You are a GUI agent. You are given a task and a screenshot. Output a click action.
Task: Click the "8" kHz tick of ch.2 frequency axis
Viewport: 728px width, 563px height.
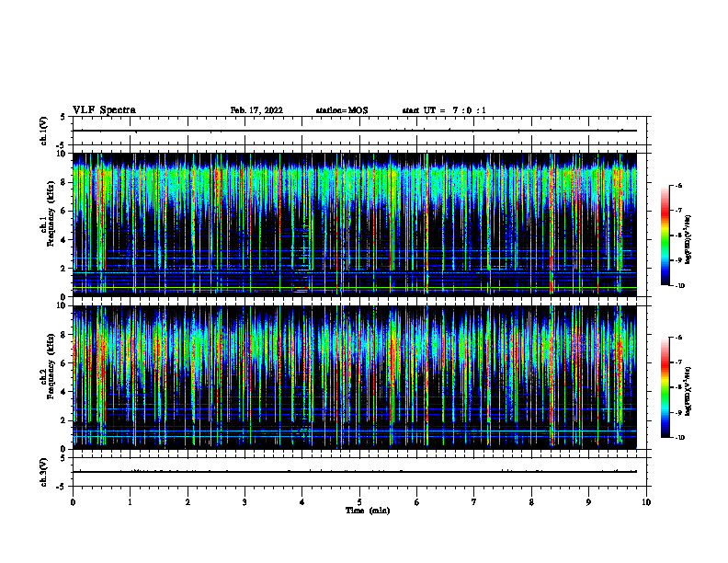click(64, 335)
